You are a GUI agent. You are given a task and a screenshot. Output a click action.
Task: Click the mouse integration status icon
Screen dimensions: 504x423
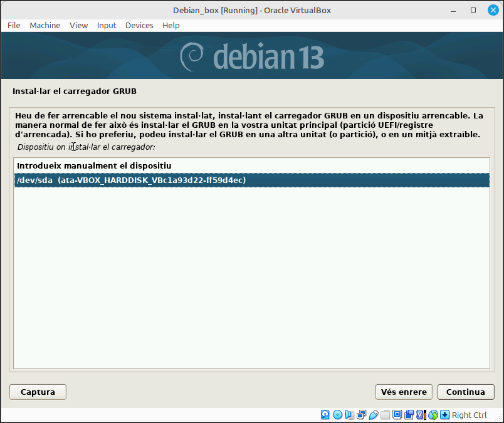(433, 415)
